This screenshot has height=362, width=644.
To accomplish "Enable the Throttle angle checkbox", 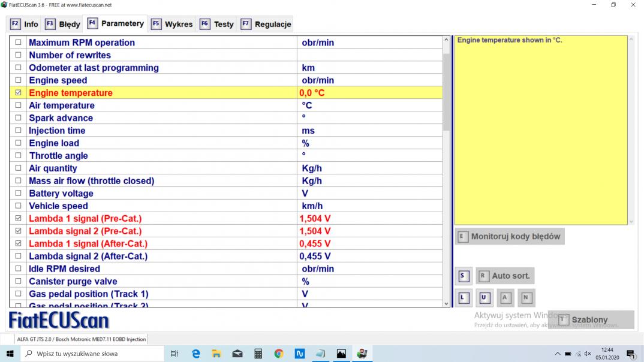I will coord(18,156).
